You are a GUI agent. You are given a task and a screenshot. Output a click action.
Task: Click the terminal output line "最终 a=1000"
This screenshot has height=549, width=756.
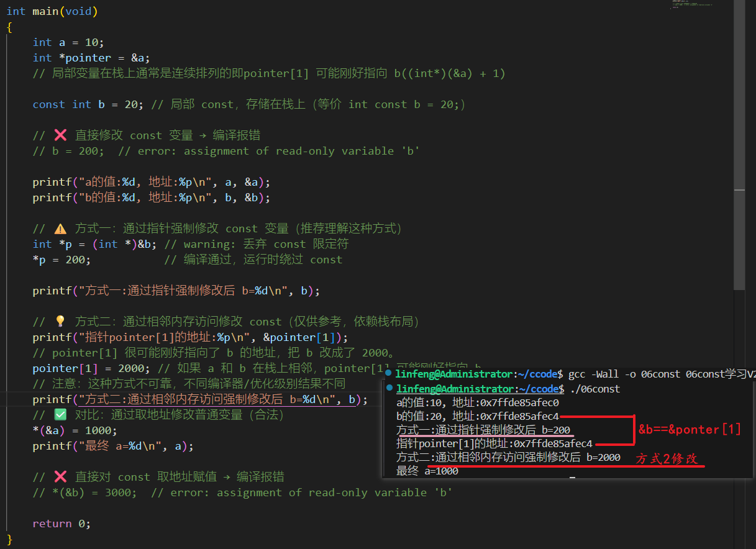tap(429, 471)
